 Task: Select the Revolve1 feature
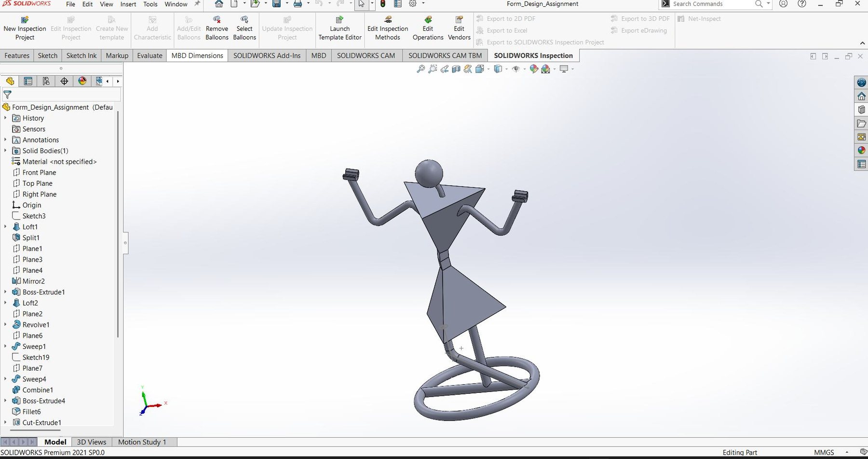tap(36, 325)
